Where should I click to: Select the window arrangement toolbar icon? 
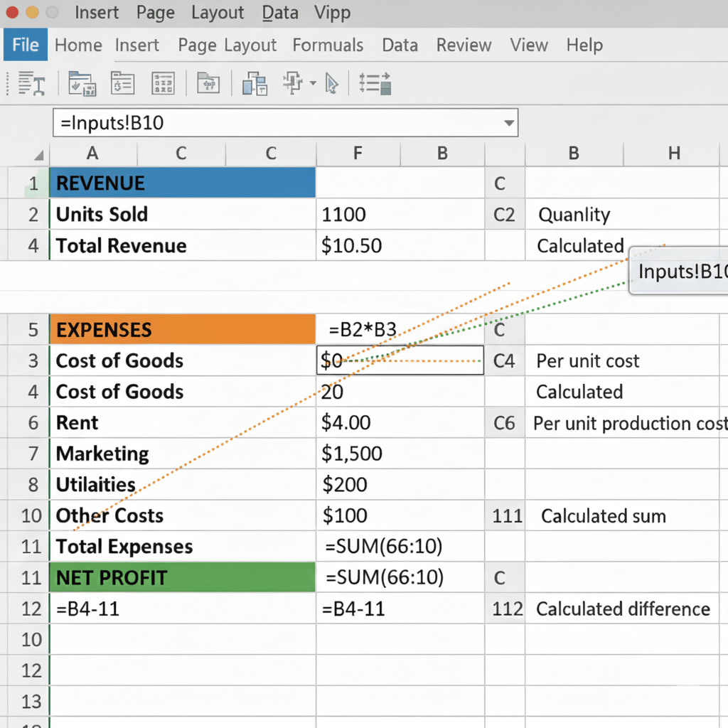(x=254, y=83)
